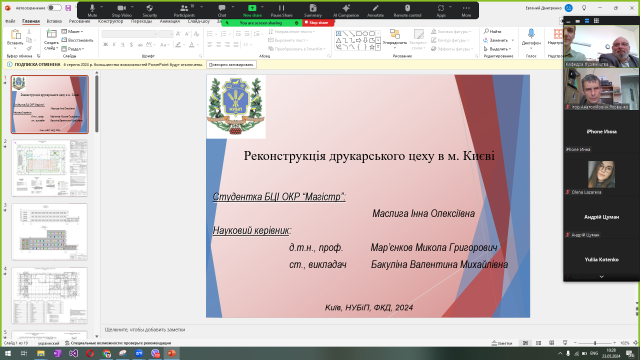Image resolution: width=640 pixels, height=360 pixels.
Task: Mute the microphone in Zoom toolbar
Action: click(92, 10)
